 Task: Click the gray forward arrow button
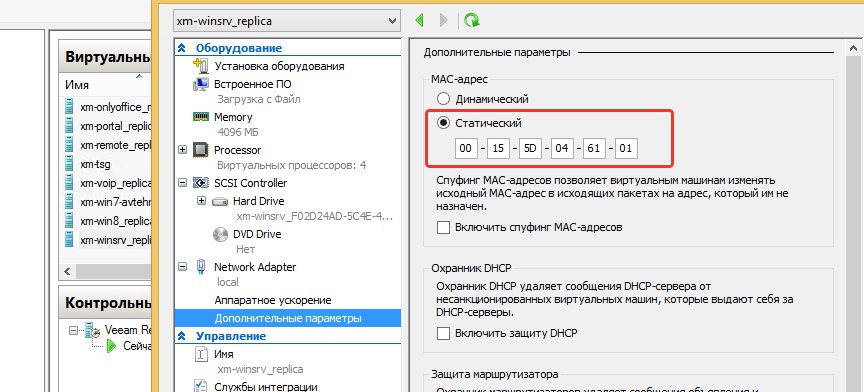click(444, 20)
